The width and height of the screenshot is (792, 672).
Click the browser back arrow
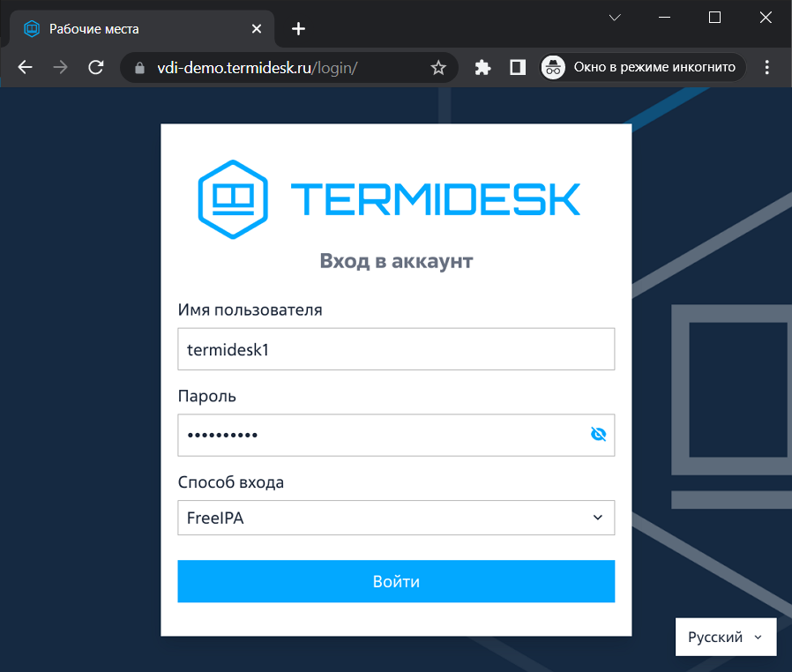coord(25,67)
